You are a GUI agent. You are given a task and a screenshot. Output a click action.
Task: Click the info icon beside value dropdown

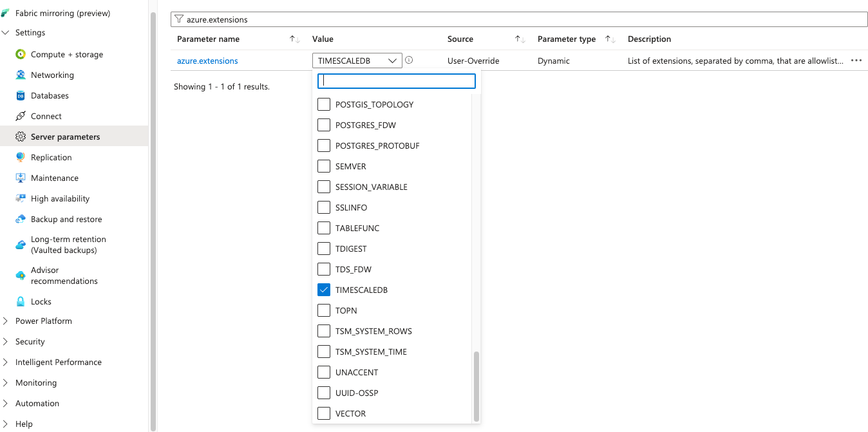click(x=409, y=61)
